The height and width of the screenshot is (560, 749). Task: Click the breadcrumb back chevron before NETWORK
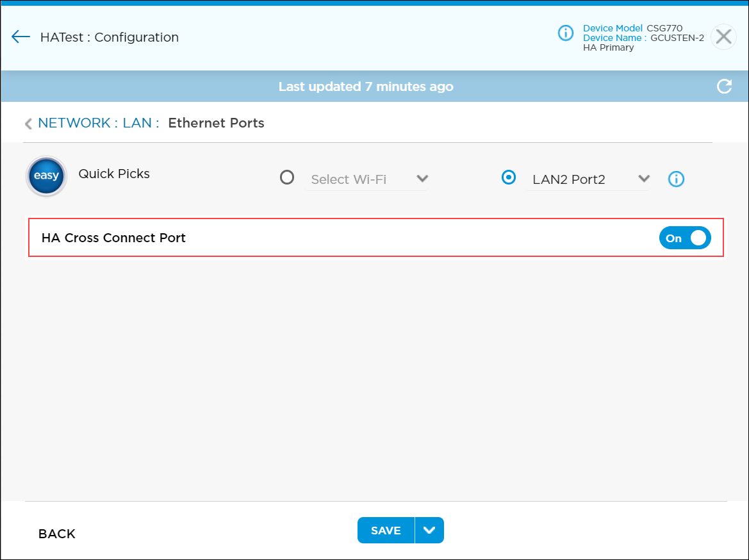coord(28,124)
